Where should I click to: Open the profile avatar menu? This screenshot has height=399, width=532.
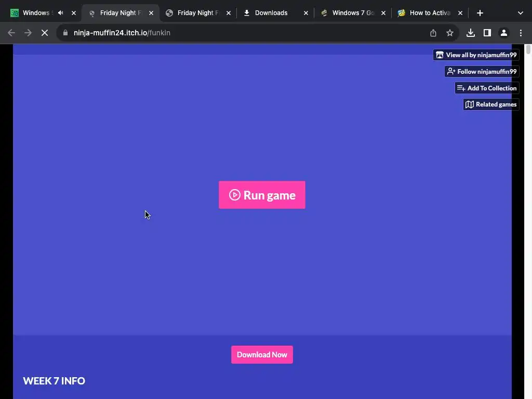coord(504,33)
